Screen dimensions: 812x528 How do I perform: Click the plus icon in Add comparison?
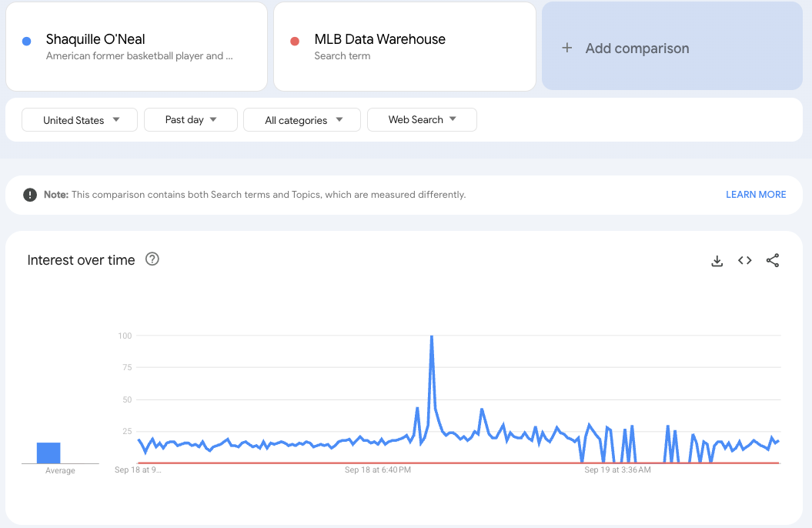567,48
